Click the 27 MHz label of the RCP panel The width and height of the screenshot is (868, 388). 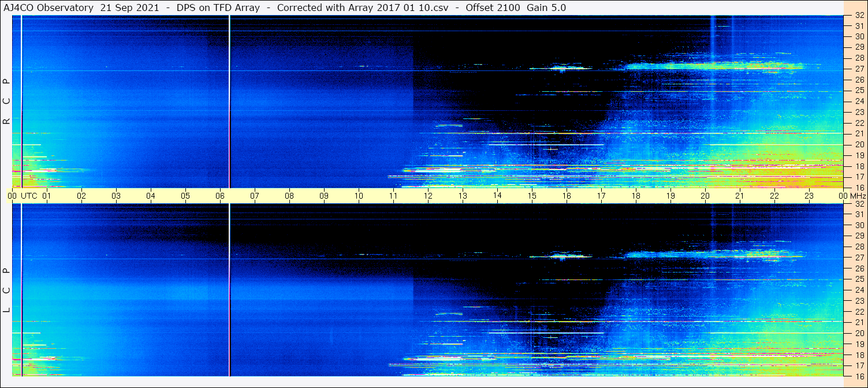(x=859, y=69)
